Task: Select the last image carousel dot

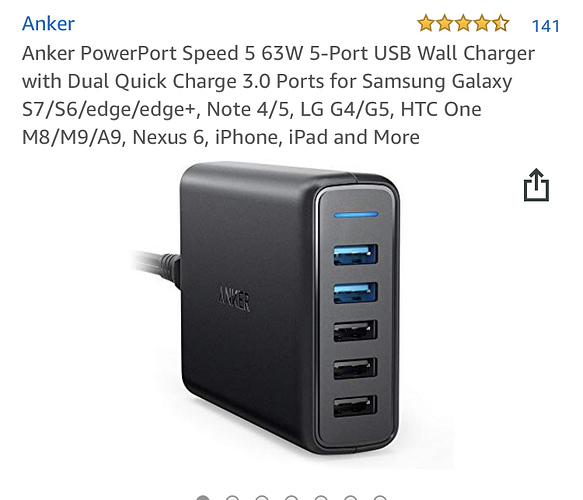Action: pyautogui.click(x=380, y=498)
